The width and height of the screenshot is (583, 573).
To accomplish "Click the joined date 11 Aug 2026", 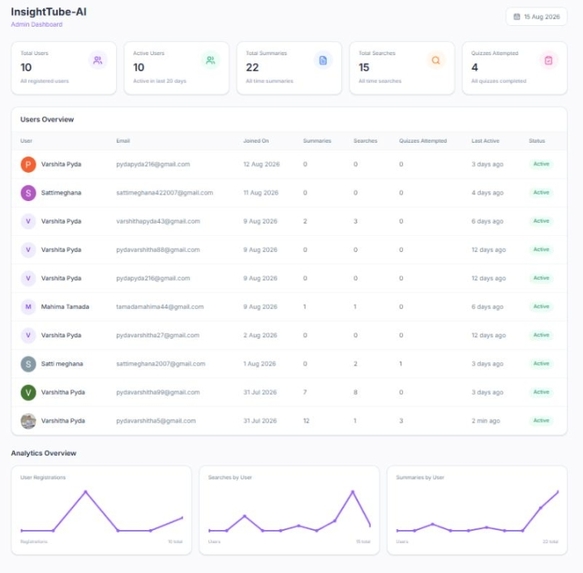I will point(261,193).
